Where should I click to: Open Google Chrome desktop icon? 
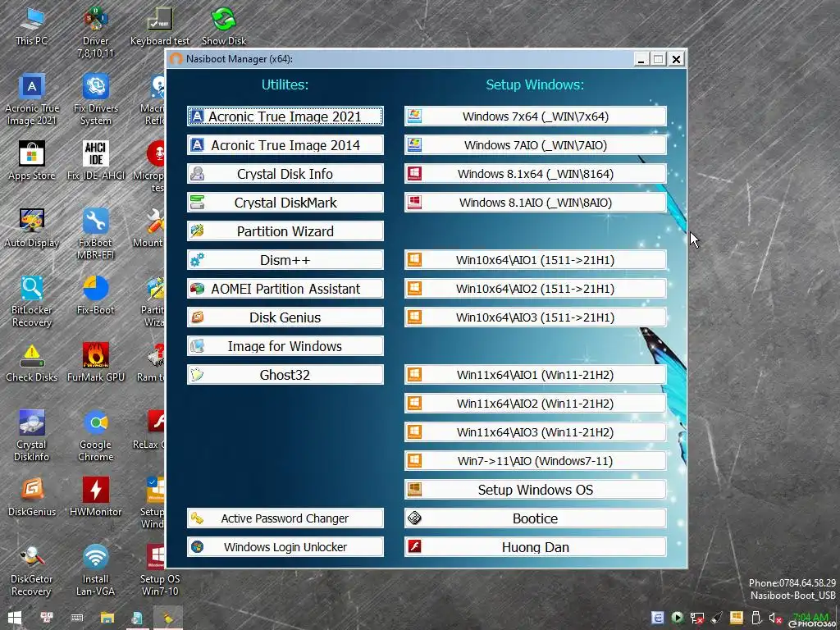[x=95, y=436]
